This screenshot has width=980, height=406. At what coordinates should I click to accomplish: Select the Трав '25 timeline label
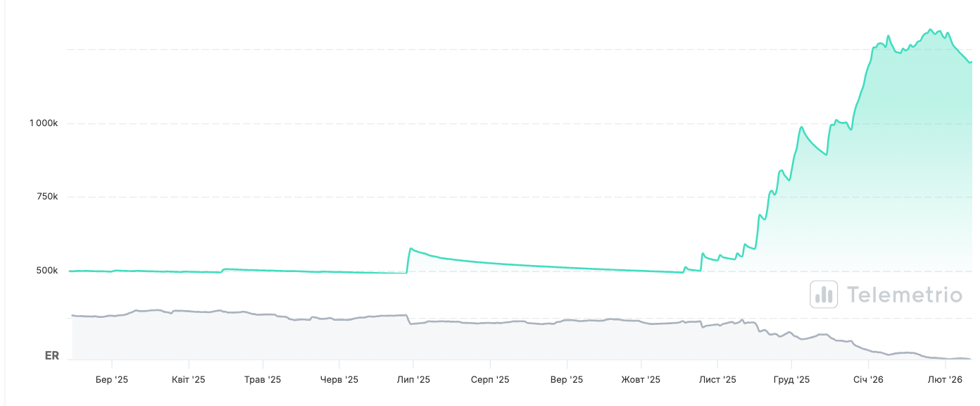(263, 380)
